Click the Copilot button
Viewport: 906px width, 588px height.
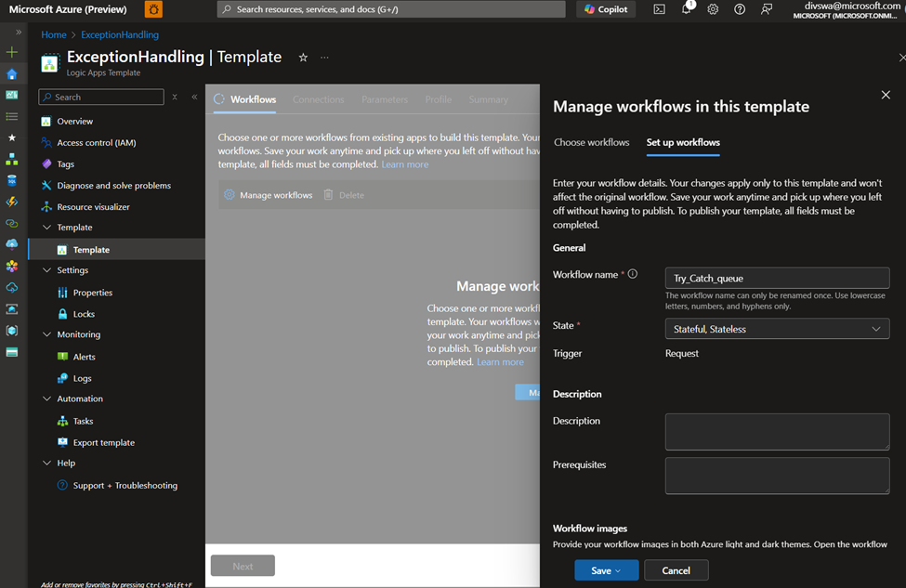[606, 9]
